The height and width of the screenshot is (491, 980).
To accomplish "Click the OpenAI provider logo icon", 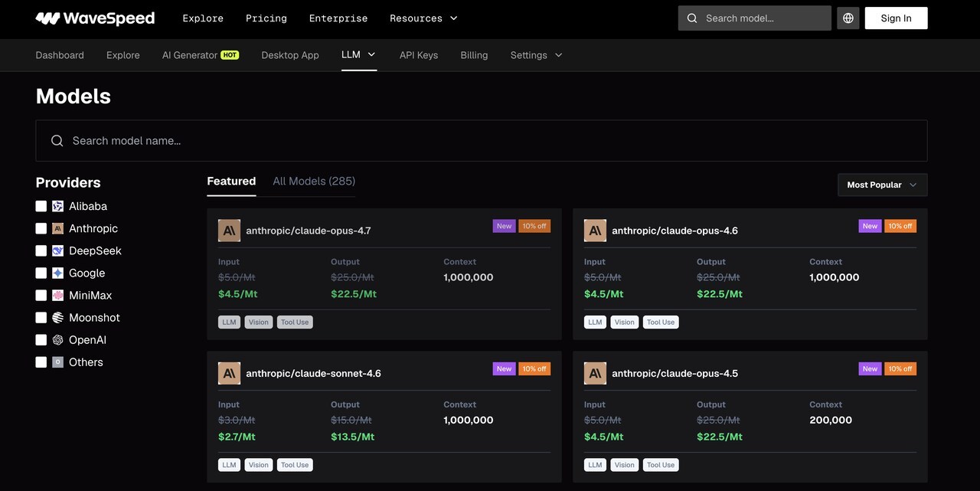I will (57, 339).
